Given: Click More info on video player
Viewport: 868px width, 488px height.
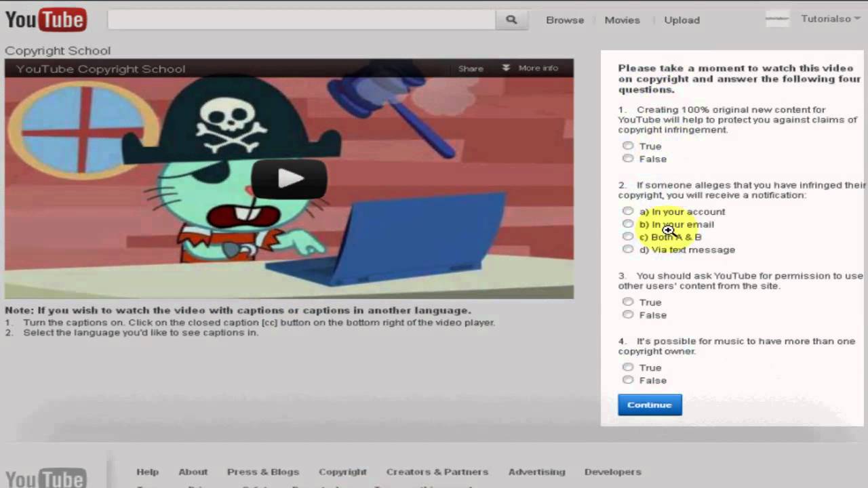Looking at the screenshot, I should [x=538, y=68].
